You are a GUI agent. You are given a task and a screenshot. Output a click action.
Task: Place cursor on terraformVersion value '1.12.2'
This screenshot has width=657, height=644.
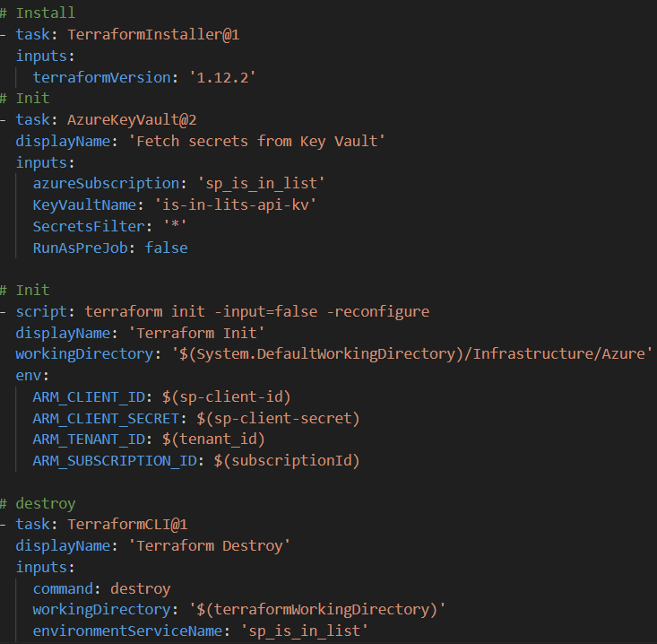pos(222,77)
